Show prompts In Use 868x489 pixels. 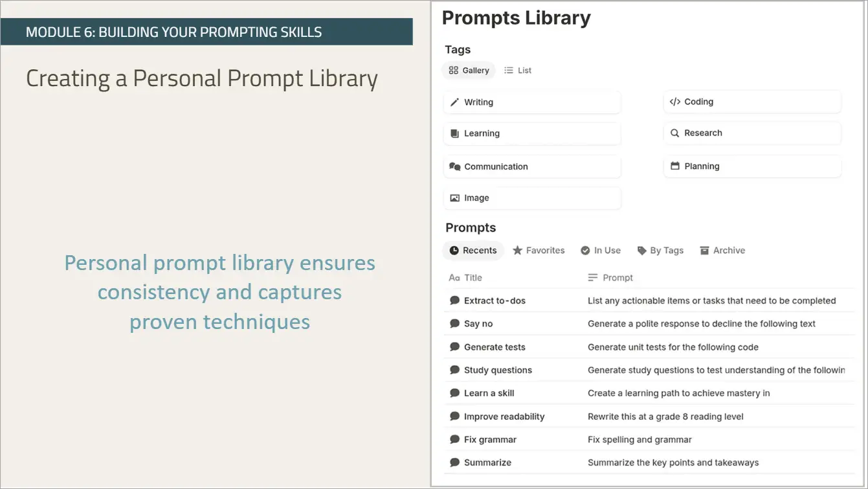tap(601, 251)
